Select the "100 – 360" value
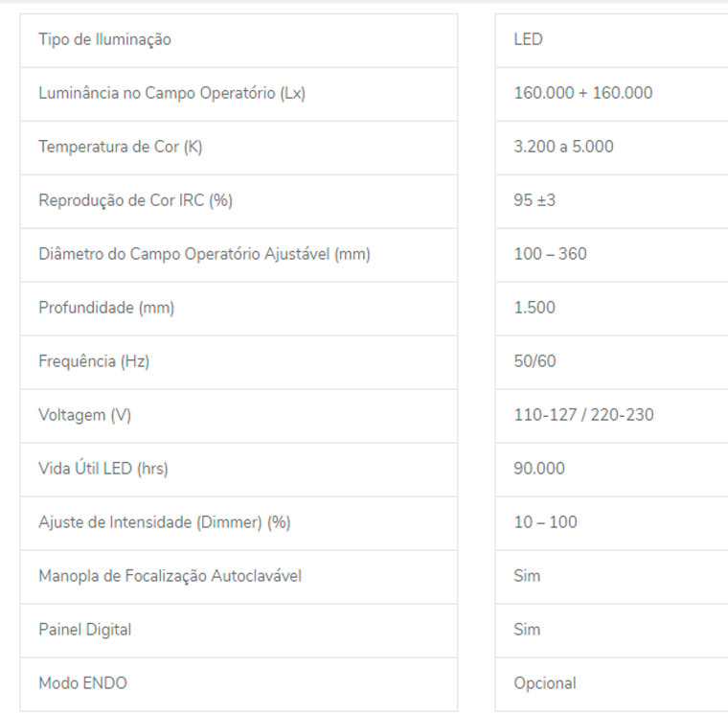728x715 pixels. tap(550, 255)
